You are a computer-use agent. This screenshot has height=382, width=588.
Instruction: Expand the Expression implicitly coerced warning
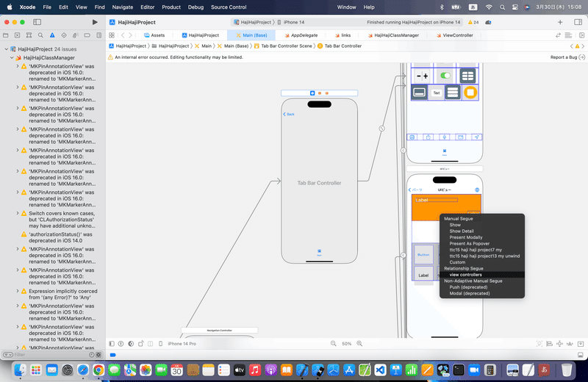[17, 291]
